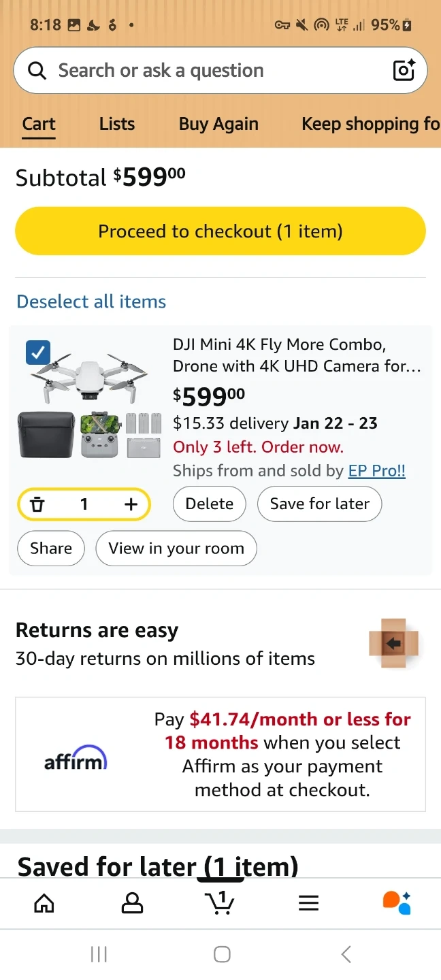The height and width of the screenshot is (980, 441).
Task: Tap the Delete button
Action: [x=209, y=504]
